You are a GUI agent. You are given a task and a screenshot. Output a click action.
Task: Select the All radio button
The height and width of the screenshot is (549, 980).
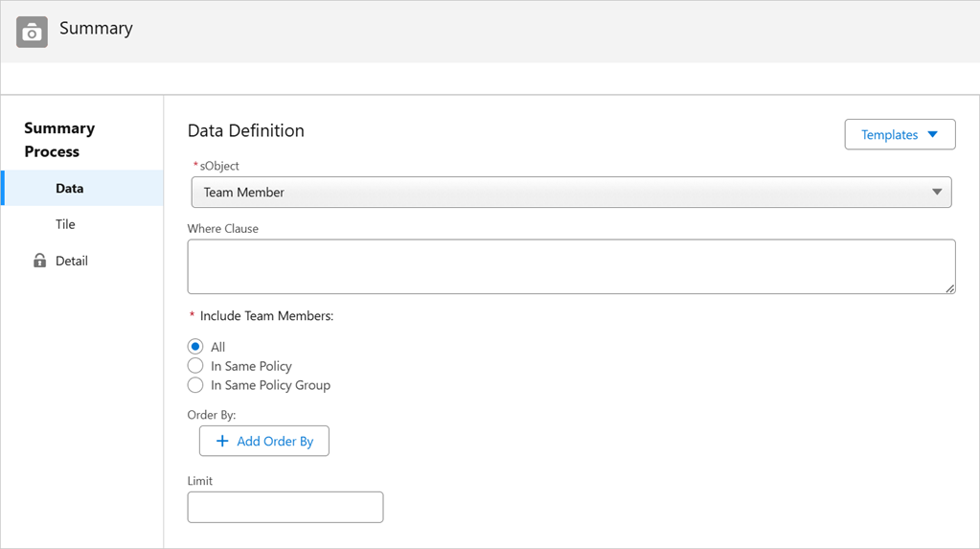tap(195, 347)
